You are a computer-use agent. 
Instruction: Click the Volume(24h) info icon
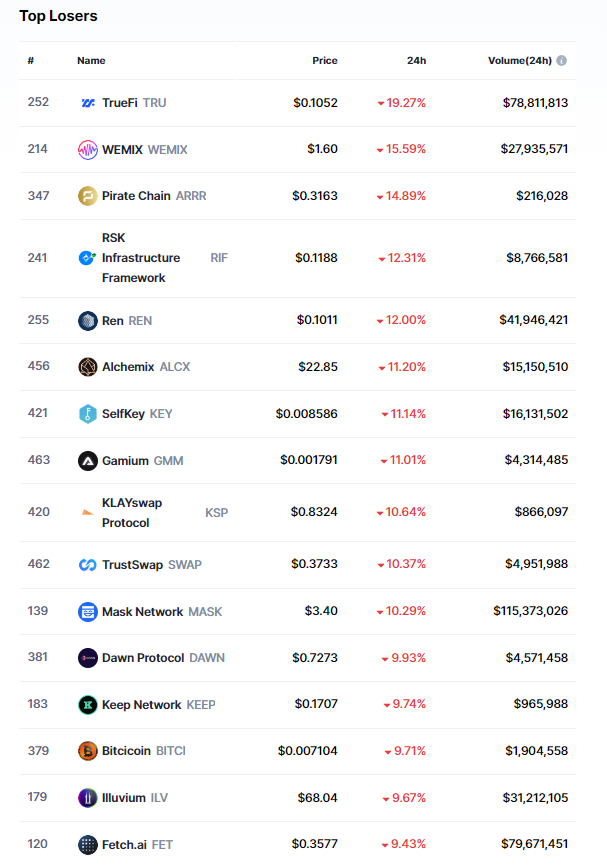pos(562,61)
